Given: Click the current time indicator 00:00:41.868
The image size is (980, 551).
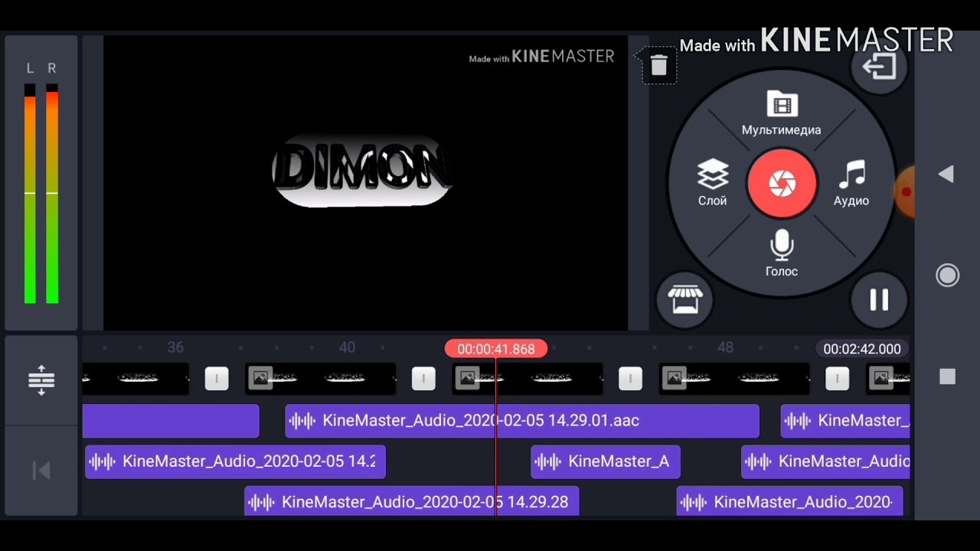Looking at the screenshot, I should pyautogui.click(x=496, y=349).
